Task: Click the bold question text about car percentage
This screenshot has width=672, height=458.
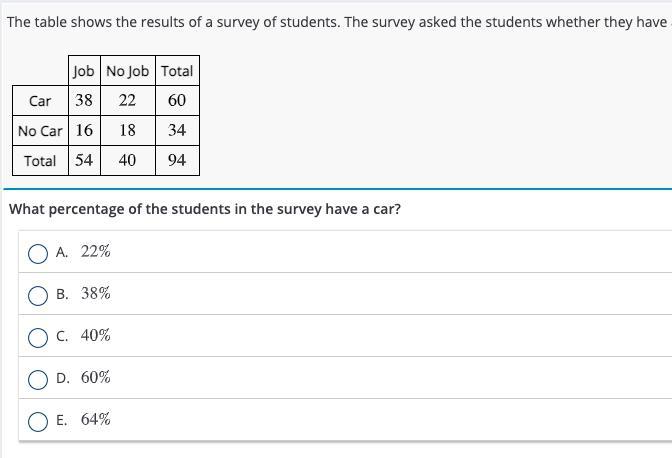Action: 205,210
